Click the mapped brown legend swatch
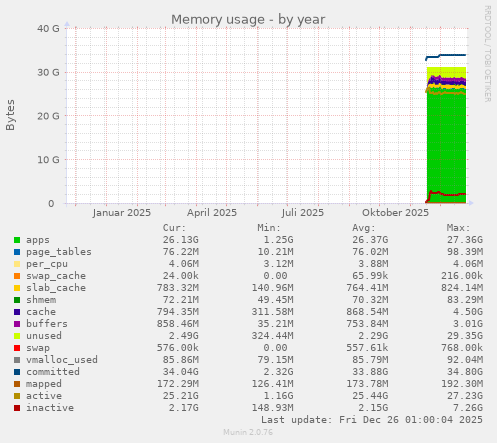The height and width of the screenshot is (443, 497). tap(17, 384)
